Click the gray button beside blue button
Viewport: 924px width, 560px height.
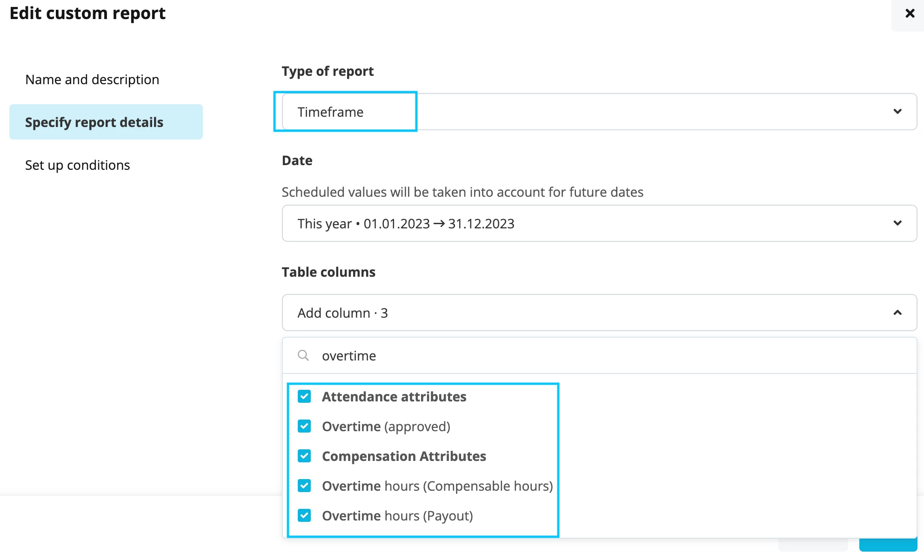tap(813, 545)
